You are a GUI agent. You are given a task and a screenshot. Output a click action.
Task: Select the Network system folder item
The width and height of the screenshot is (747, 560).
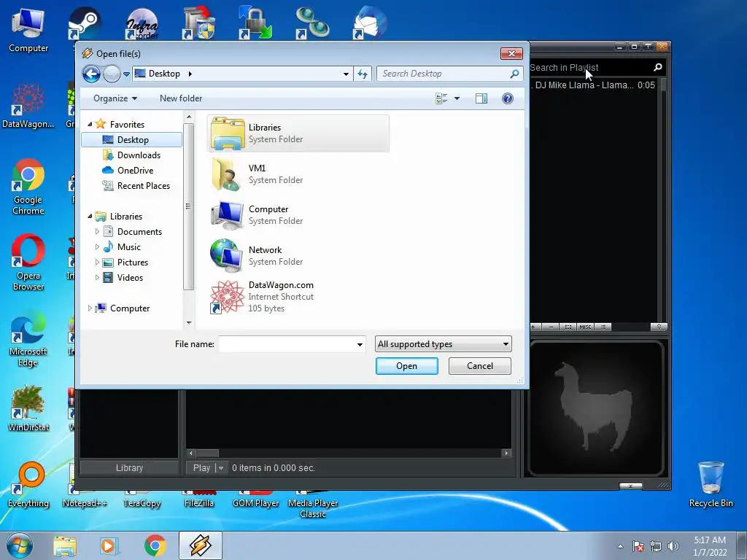tap(298, 256)
